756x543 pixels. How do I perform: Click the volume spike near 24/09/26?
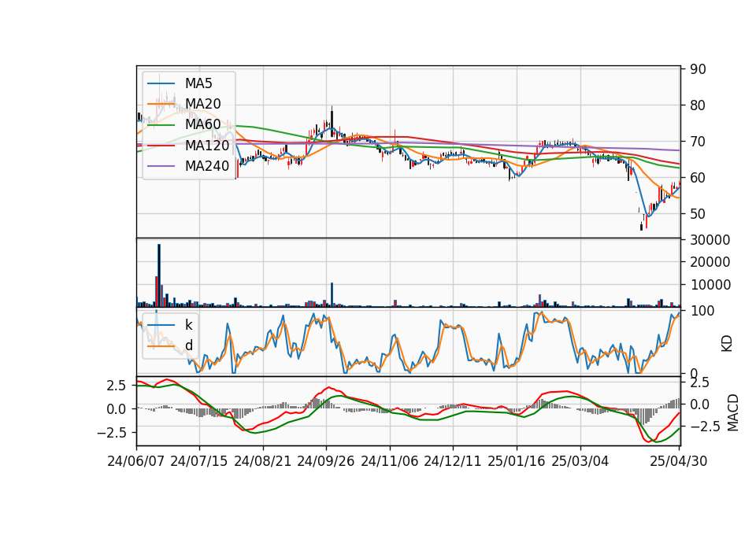(x=332, y=295)
